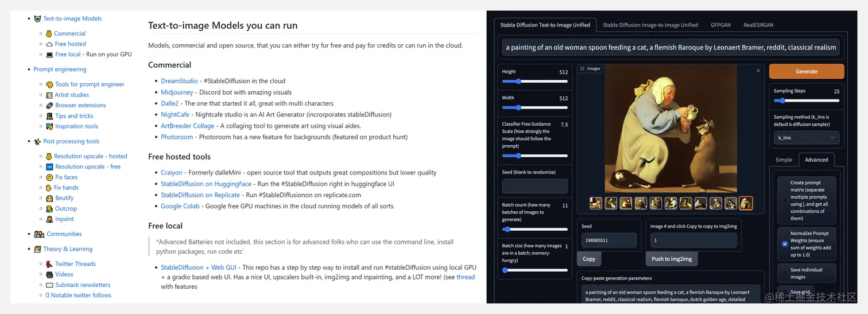The height and width of the screenshot is (314, 868).
Task: Click the camera icon beside Videos
Action: (x=49, y=274)
